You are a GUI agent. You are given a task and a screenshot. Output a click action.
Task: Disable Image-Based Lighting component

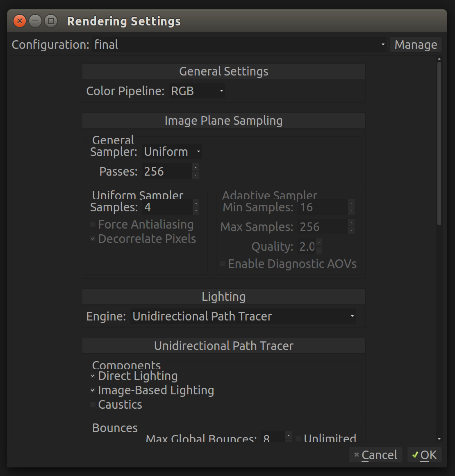(x=93, y=390)
